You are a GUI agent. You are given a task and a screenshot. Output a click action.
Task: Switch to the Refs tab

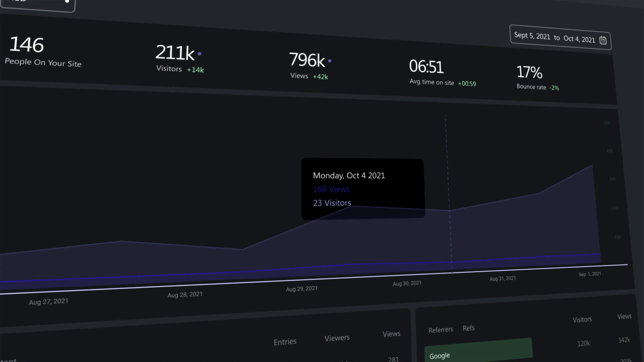pos(469,328)
